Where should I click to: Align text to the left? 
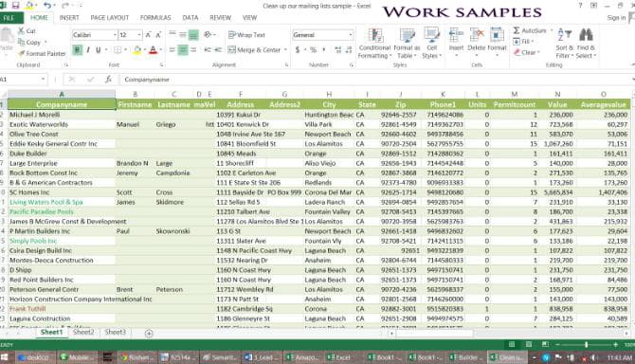[172, 50]
